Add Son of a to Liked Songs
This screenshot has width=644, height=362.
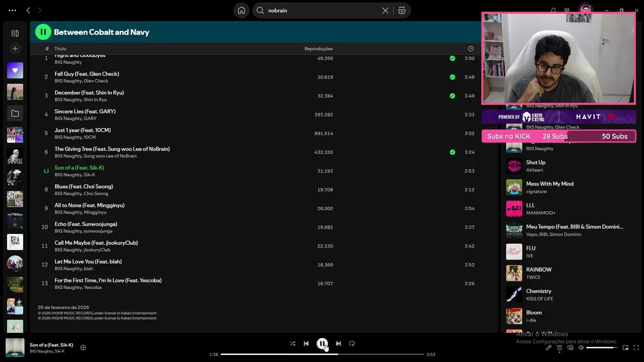pyautogui.click(x=83, y=347)
